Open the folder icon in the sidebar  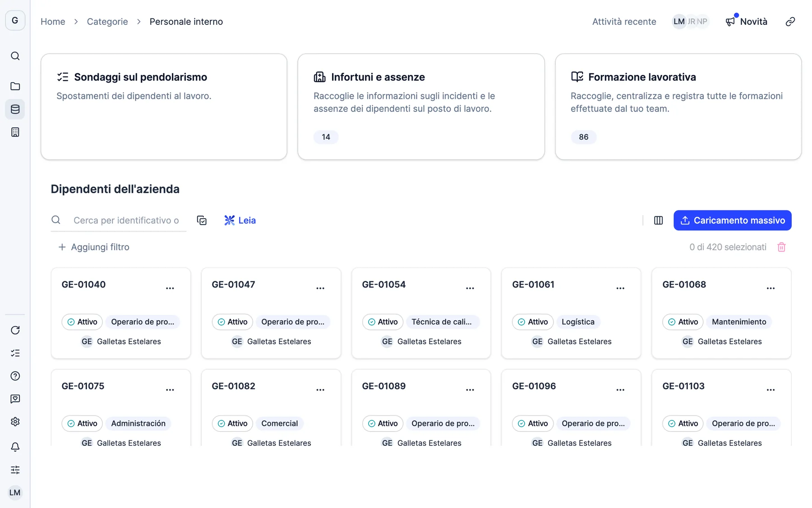[x=15, y=86]
